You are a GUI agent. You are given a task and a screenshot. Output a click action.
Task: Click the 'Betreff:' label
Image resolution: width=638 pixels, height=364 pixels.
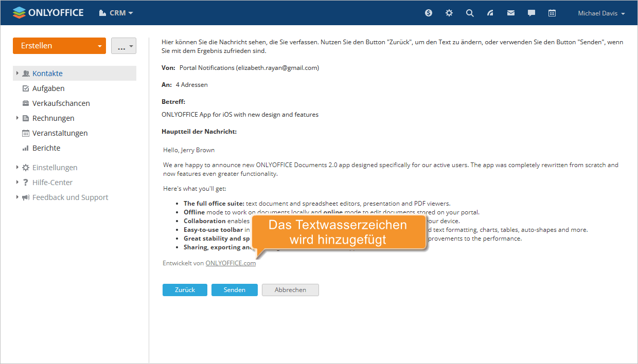(x=173, y=102)
